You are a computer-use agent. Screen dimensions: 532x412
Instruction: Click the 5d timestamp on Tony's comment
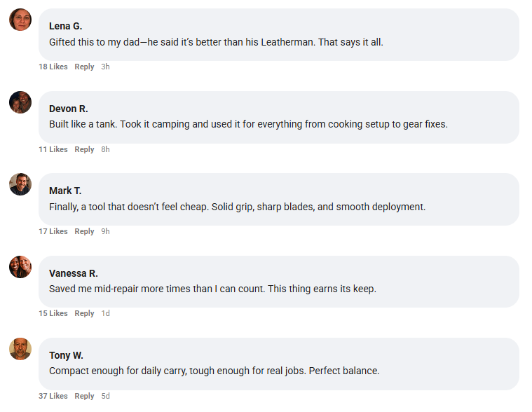[105, 396]
